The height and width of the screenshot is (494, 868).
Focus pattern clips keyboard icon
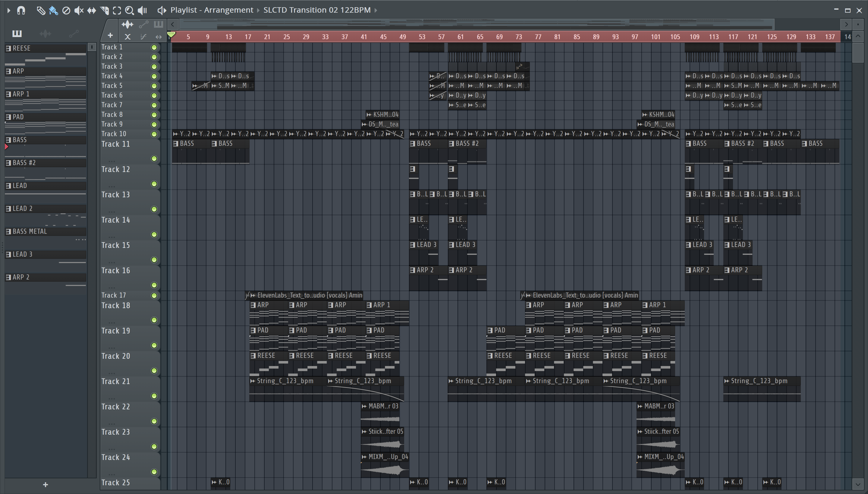click(x=158, y=24)
